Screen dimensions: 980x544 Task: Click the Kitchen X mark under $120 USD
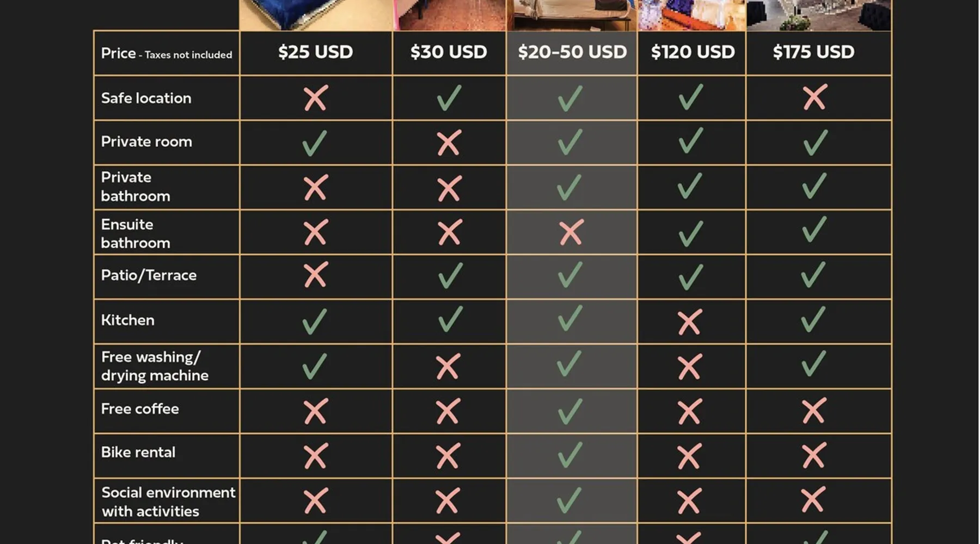pos(690,322)
